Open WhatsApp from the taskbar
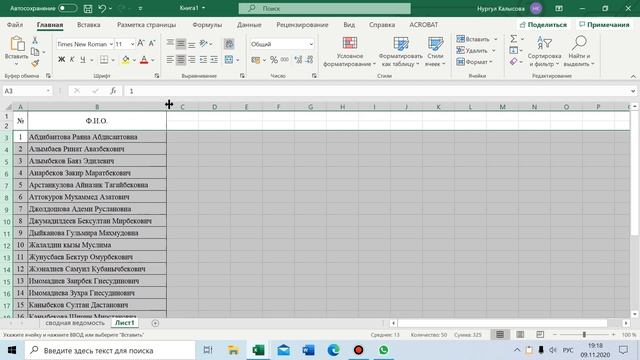The width and height of the screenshot is (640, 360). pos(383,350)
